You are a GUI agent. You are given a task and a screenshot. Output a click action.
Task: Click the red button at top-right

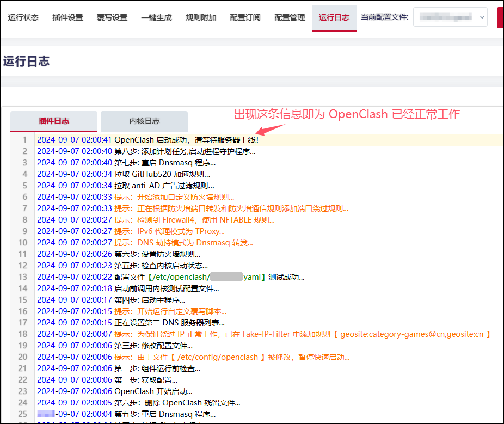[500, 17]
